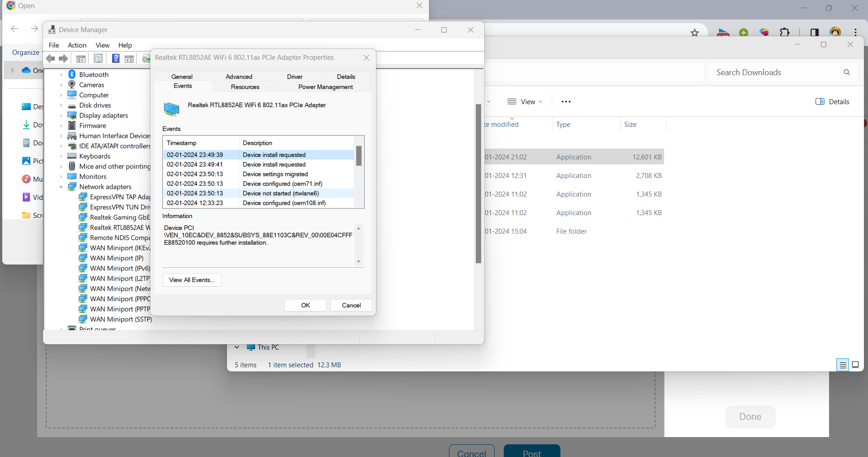Click OK in the adapter properties dialog

(305, 305)
